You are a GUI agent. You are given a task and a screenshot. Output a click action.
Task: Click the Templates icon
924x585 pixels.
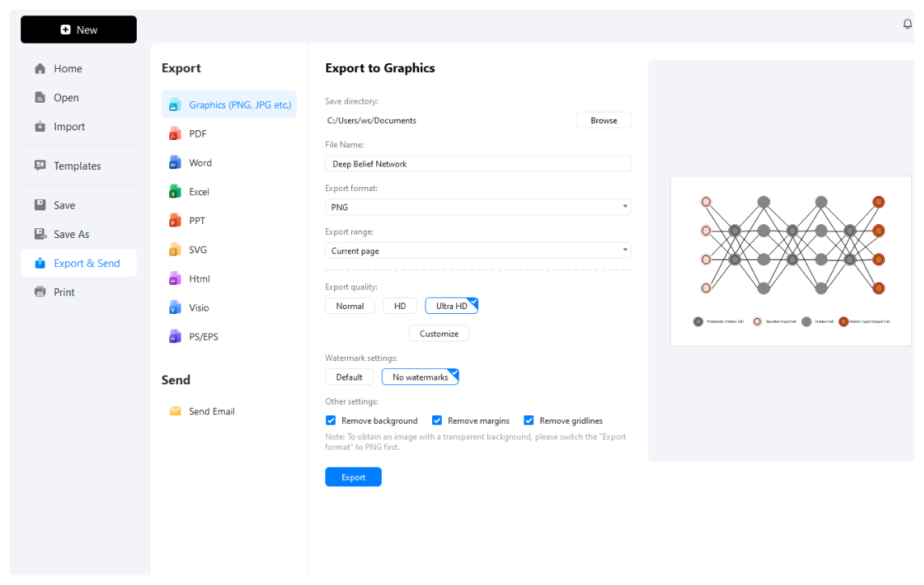click(x=40, y=166)
